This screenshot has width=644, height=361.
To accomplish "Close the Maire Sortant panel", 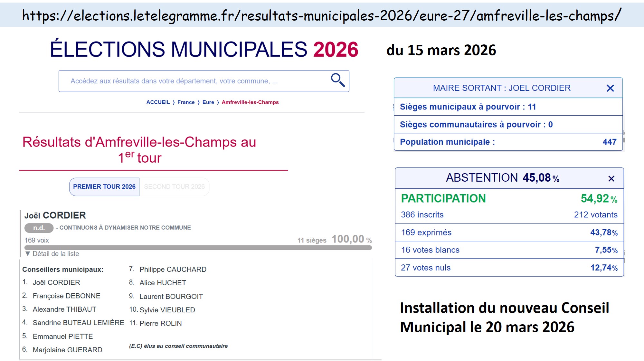I will [x=610, y=88].
